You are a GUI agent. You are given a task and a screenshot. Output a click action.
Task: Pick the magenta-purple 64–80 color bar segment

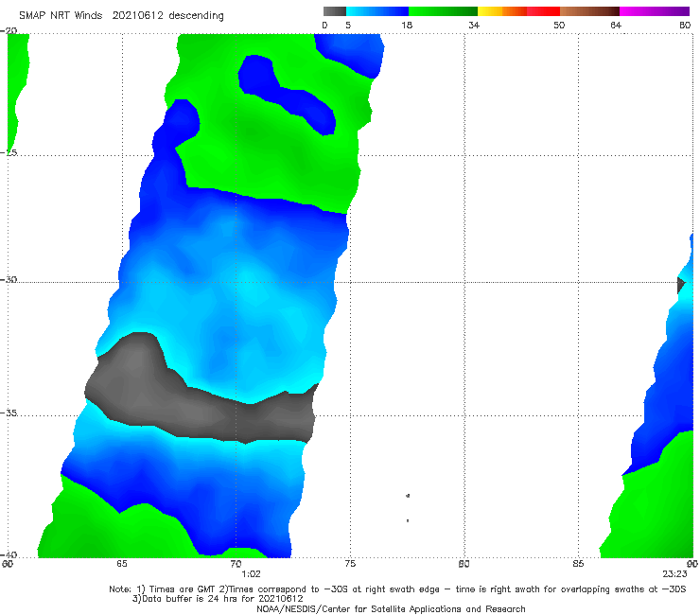pos(655,11)
